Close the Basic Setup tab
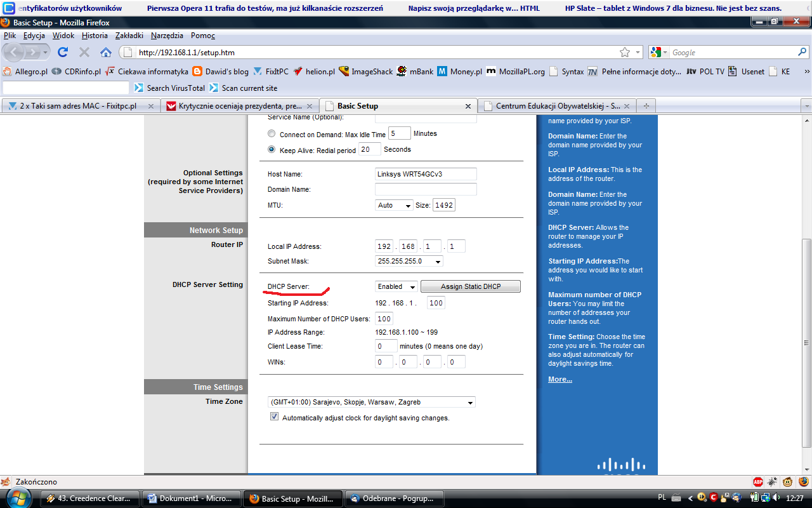The image size is (812, 508). [468, 106]
